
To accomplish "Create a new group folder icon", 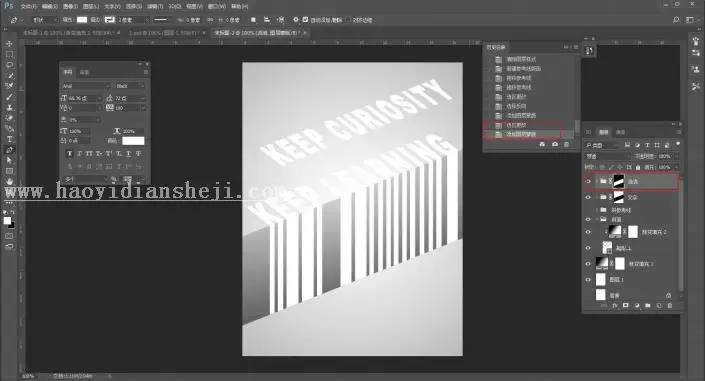I will tap(647, 305).
